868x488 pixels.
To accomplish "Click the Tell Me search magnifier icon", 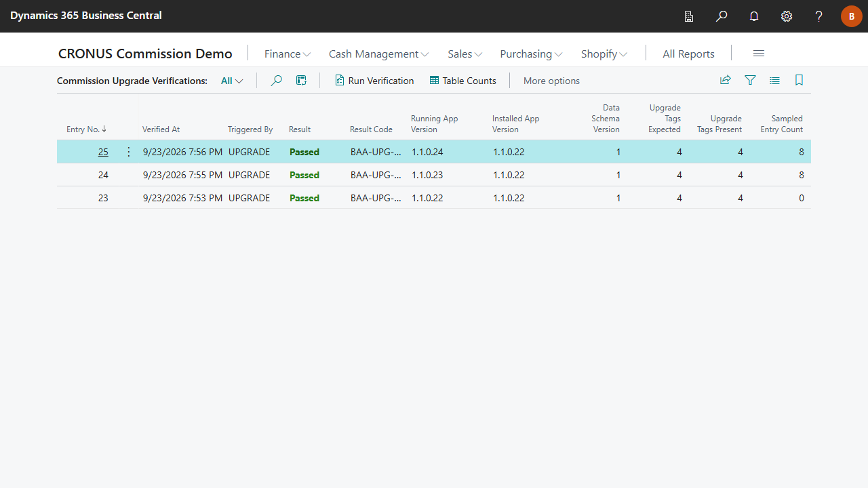I will 722,16.
